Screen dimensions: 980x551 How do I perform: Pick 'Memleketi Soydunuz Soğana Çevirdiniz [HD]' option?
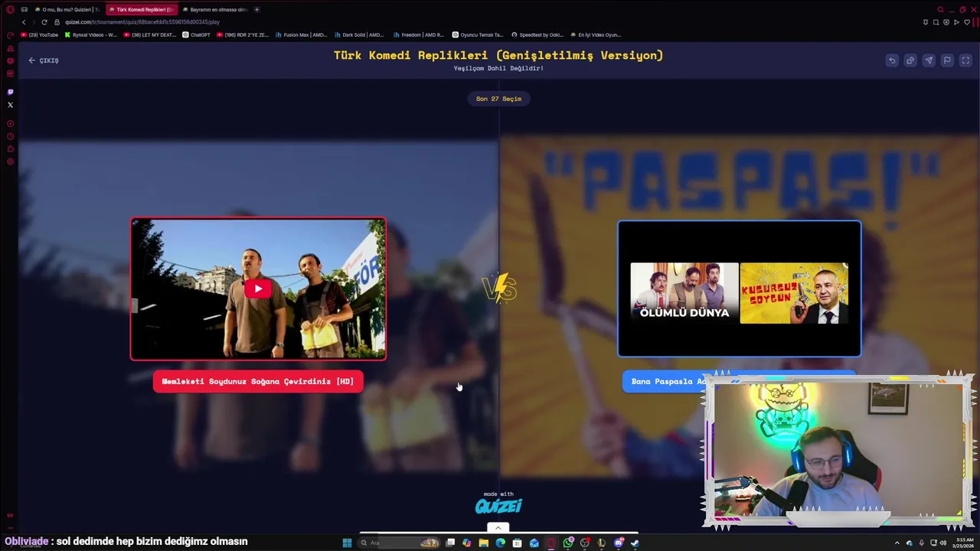258,381
